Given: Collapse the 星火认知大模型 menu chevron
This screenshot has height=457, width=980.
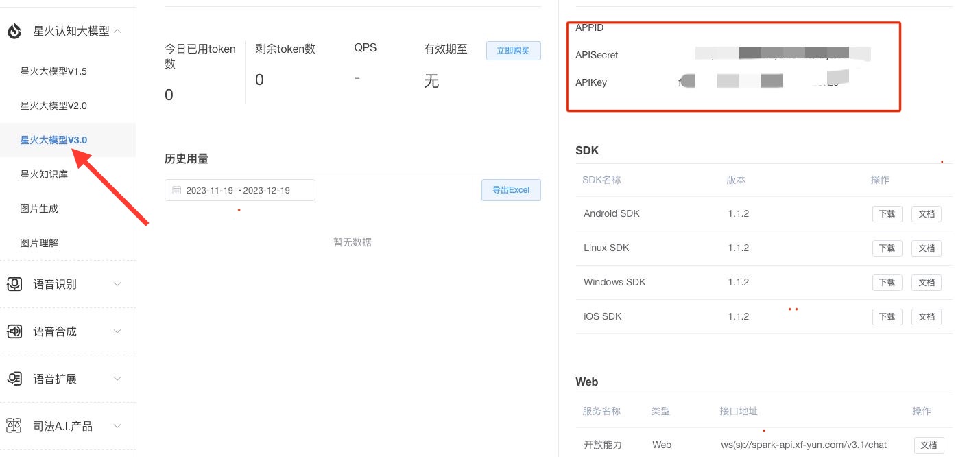Looking at the screenshot, I should coord(117,31).
